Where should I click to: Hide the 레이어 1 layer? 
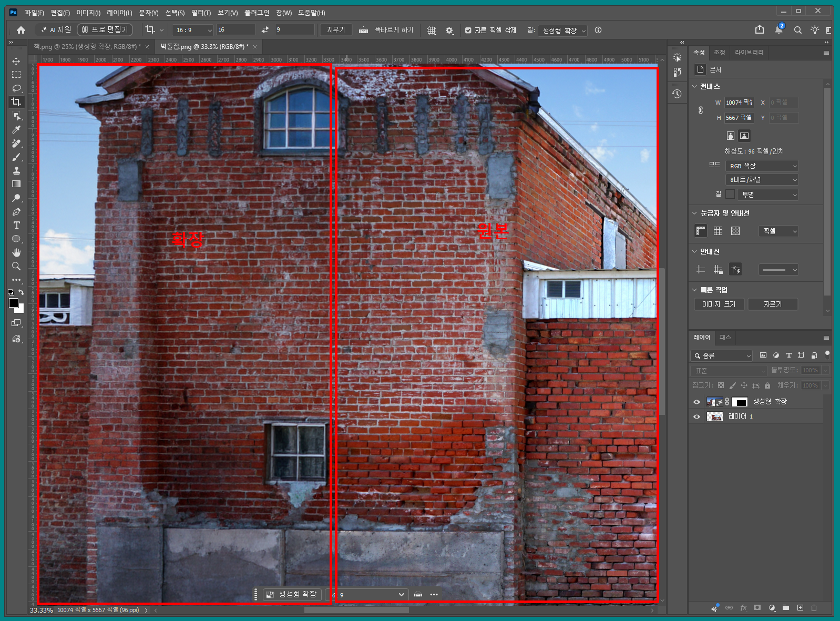pyautogui.click(x=697, y=416)
